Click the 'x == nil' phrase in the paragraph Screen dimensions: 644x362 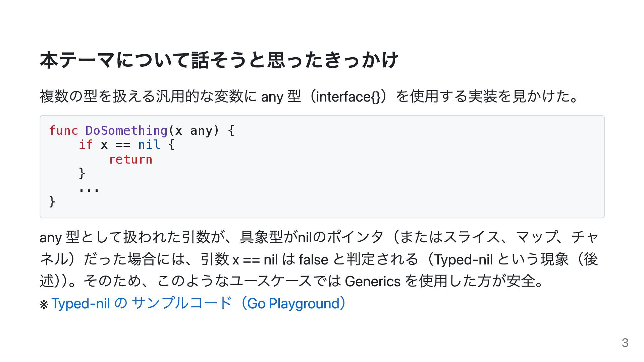click(255, 260)
